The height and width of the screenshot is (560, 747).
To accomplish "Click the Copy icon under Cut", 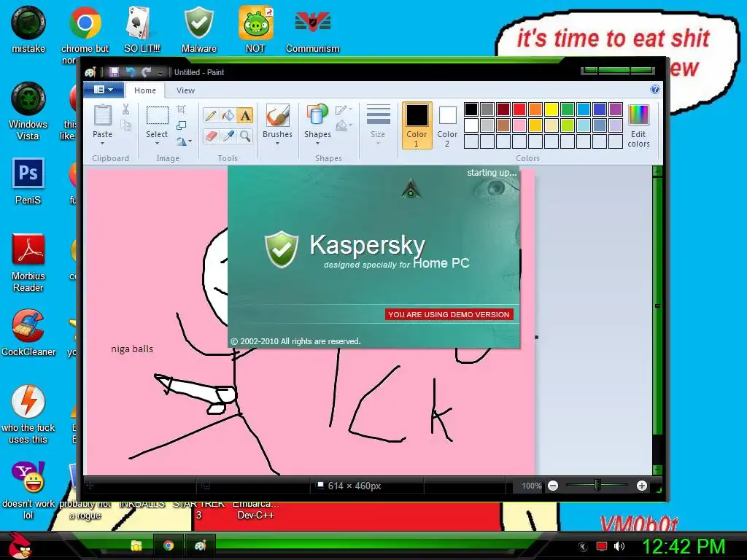I will [x=125, y=125].
